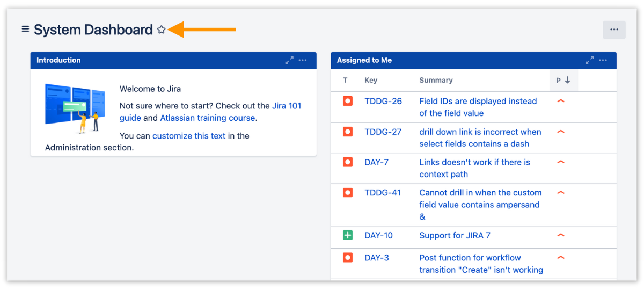Open Atlassian training course link
The image size is (644, 290).
[207, 118]
